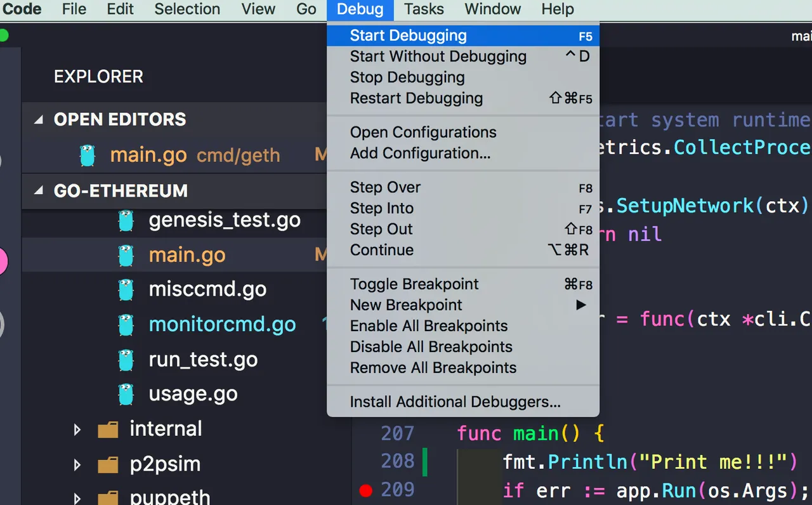Viewport: 812px width, 505px height.
Task: Click green window maximize button
Action: click(3, 35)
